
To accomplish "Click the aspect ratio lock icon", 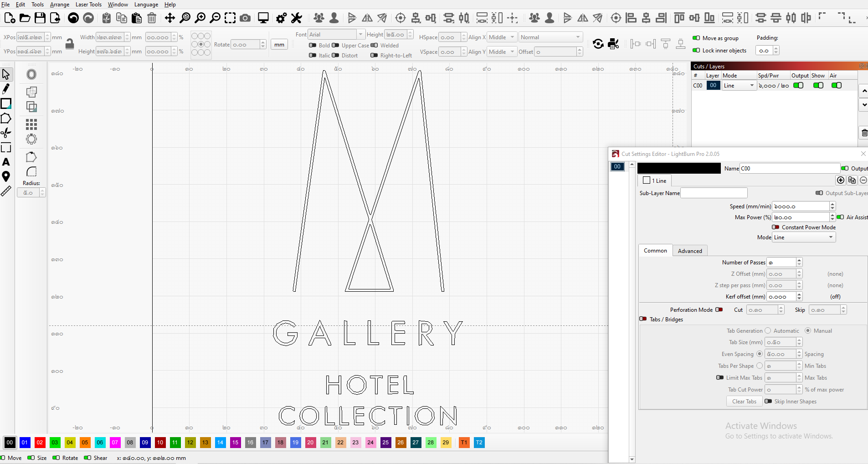I will 70,44.
